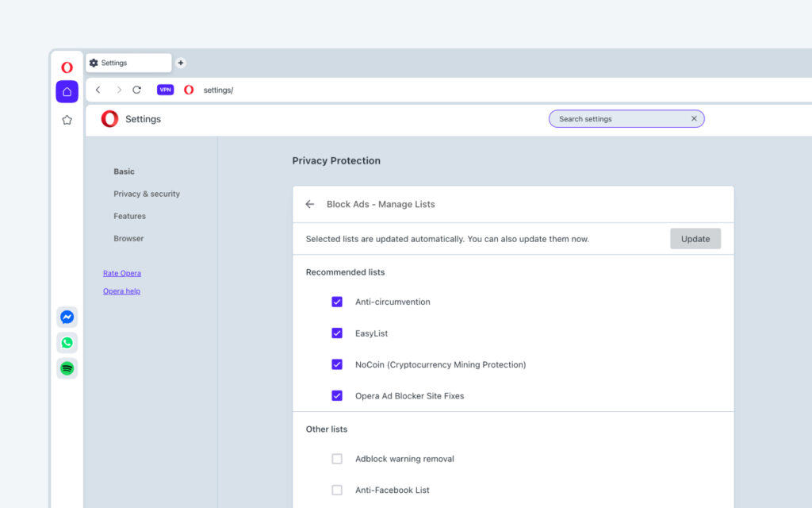Uncheck the Anti-circumvention list
The height and width of the screenshot is (508, 812).
336,302
